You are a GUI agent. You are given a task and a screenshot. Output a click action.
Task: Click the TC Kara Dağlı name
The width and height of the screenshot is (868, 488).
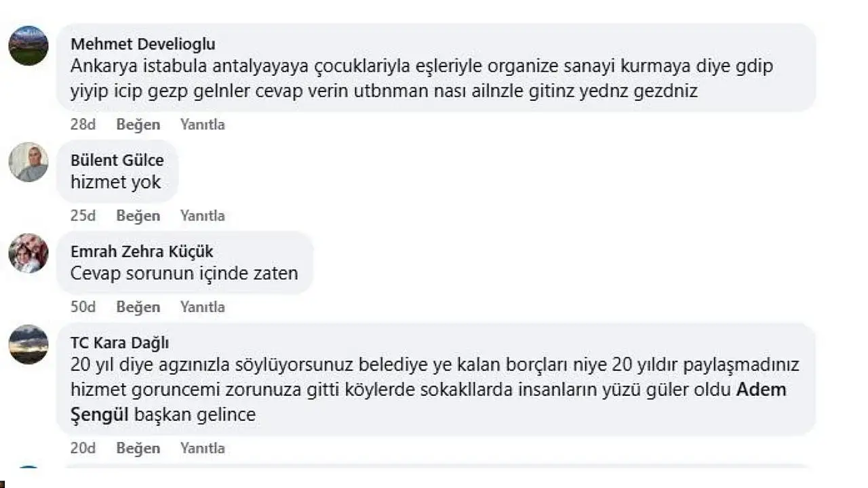(x=119, y=342)
